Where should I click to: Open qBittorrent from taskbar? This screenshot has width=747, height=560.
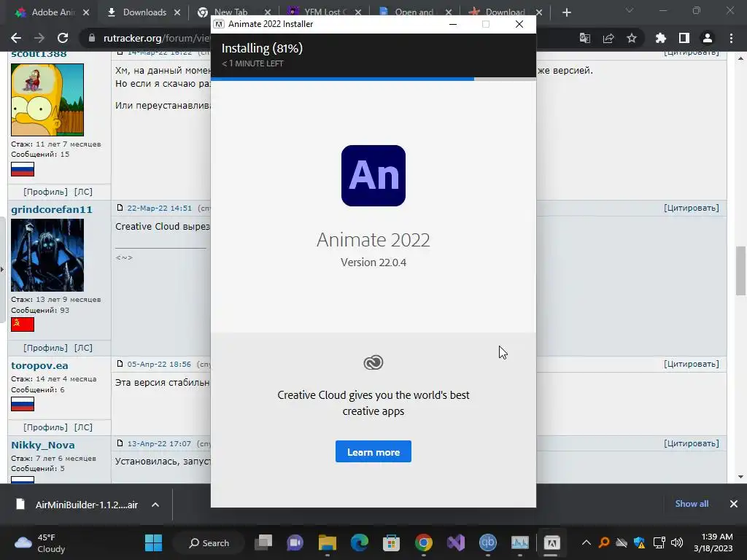pyautogui.click(x=487, y=542)
